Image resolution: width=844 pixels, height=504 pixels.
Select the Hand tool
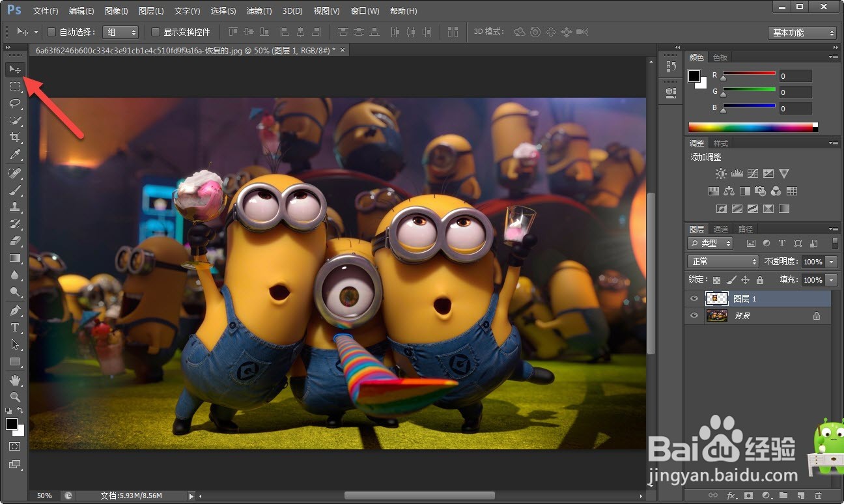[15, 380]
